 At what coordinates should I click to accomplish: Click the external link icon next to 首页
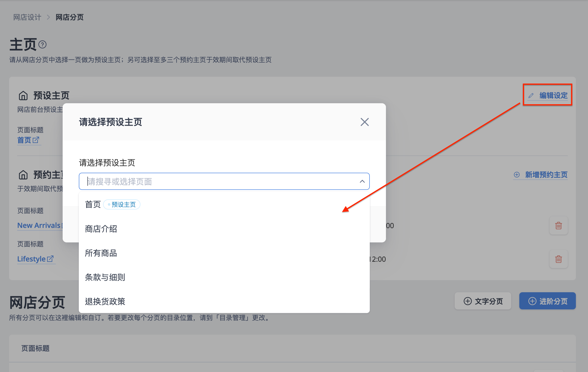(x=36, y=140)
